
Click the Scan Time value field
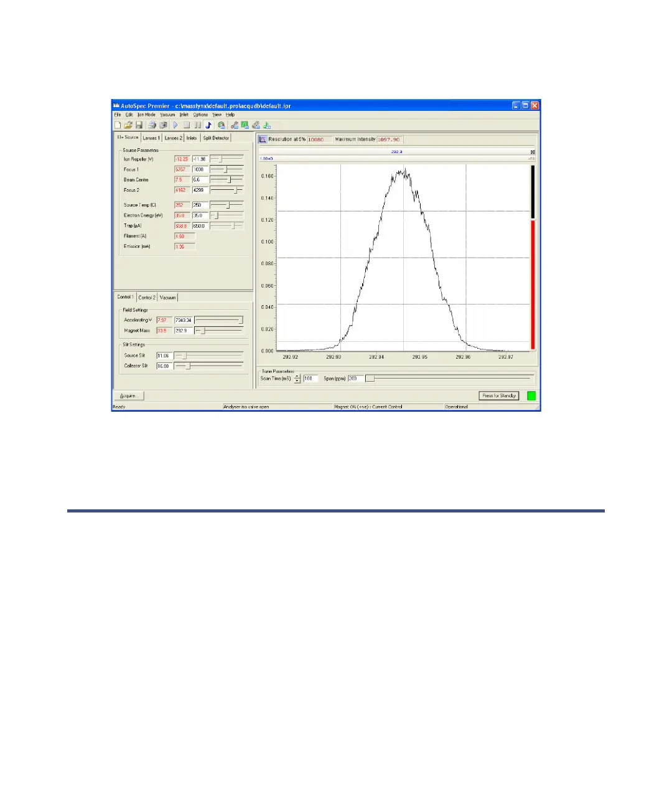(x=310, y=379)
